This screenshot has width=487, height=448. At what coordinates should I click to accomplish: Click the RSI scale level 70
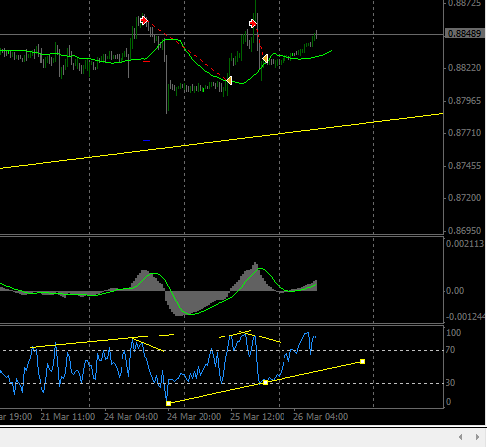coord(451,350)
